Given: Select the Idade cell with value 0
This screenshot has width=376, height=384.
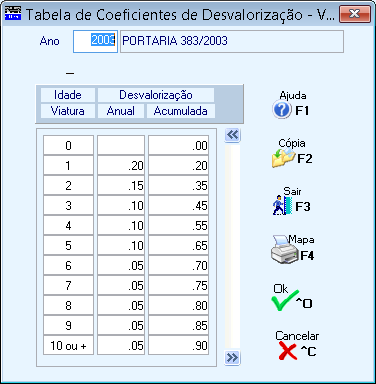Looking at the screenshot, I should (68, 145).
